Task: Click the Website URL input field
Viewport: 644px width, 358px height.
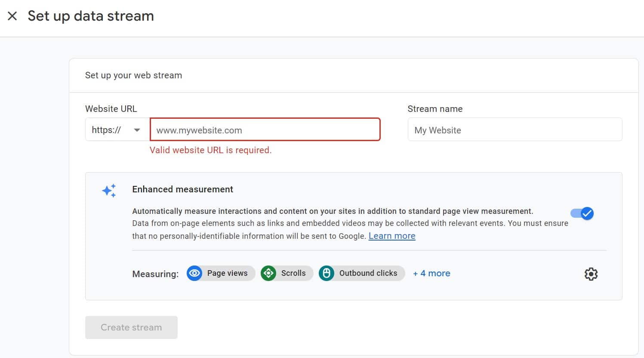Action: tap(265, 130)
